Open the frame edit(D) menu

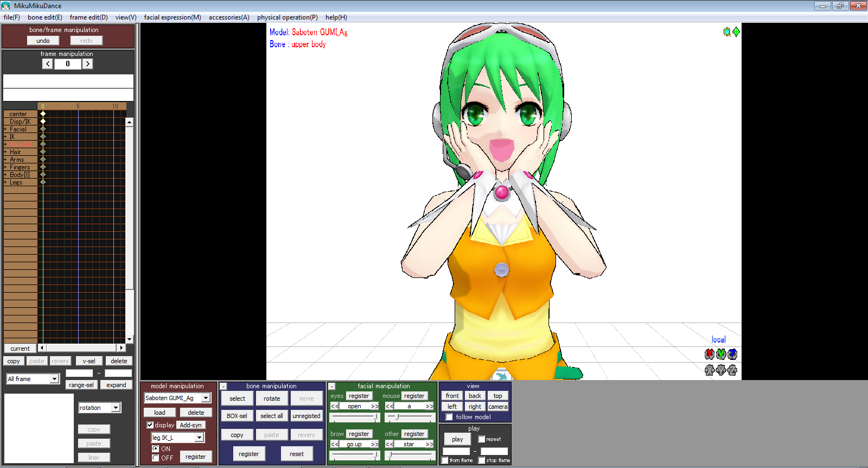click(x=89, y=17)
